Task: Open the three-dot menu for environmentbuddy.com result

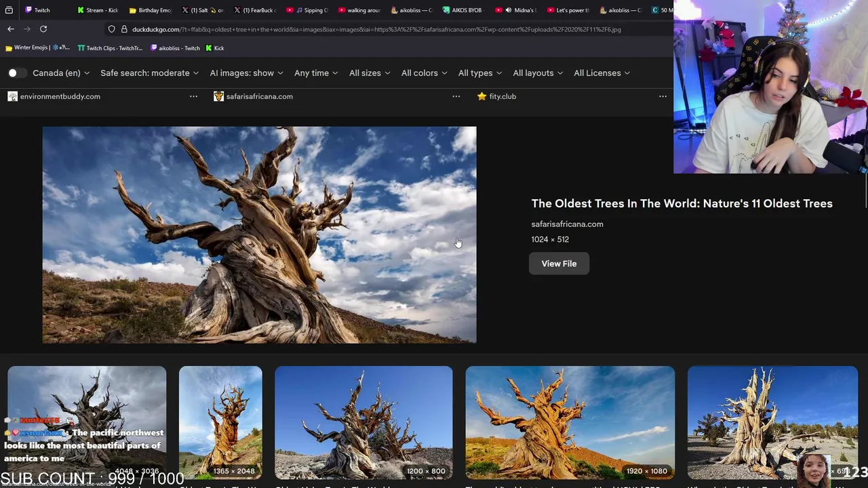Action: [x=193, y=96]
